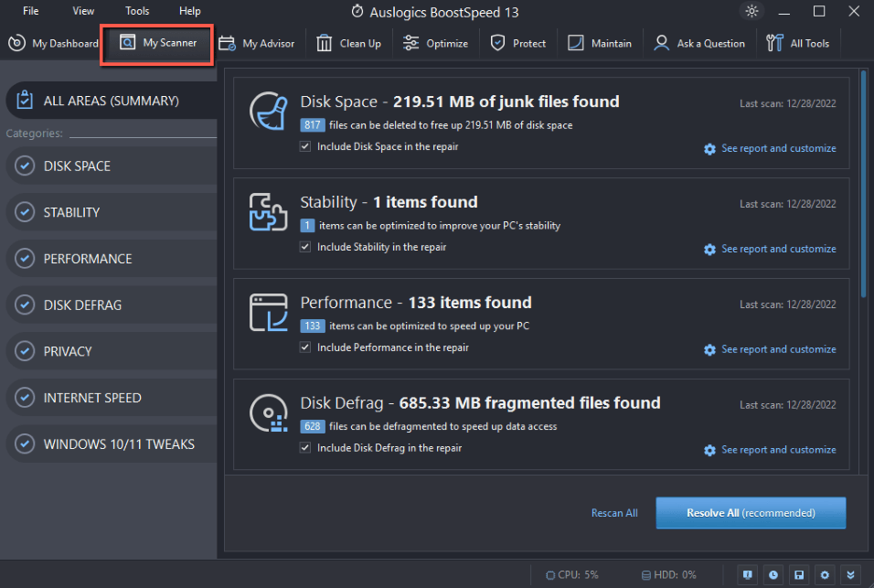Click the Disk Space heading with 219.51 MB found
Screen dimensions: 874x588
click(x=460, y=102)
